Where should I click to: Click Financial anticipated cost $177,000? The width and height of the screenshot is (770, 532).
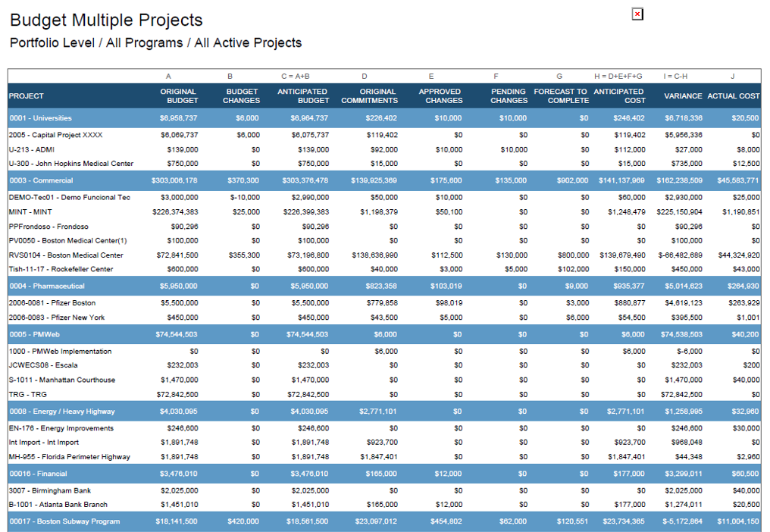pyautogui.click(x=628, y=474)
